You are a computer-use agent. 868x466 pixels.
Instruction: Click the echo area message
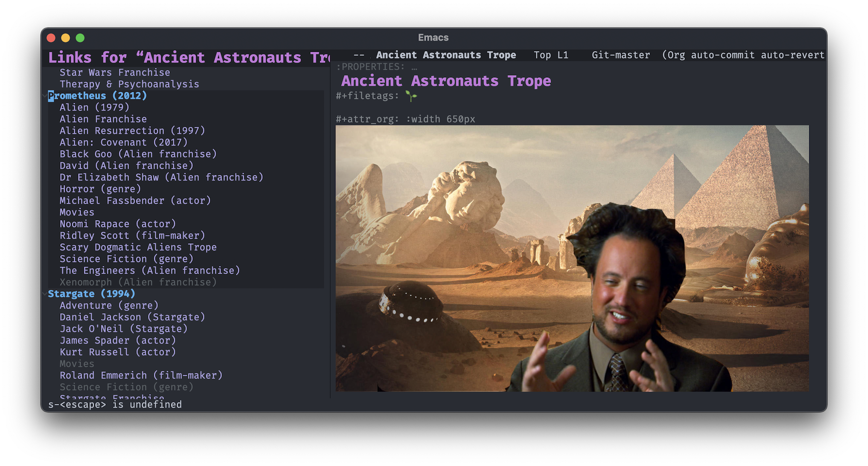115,404
